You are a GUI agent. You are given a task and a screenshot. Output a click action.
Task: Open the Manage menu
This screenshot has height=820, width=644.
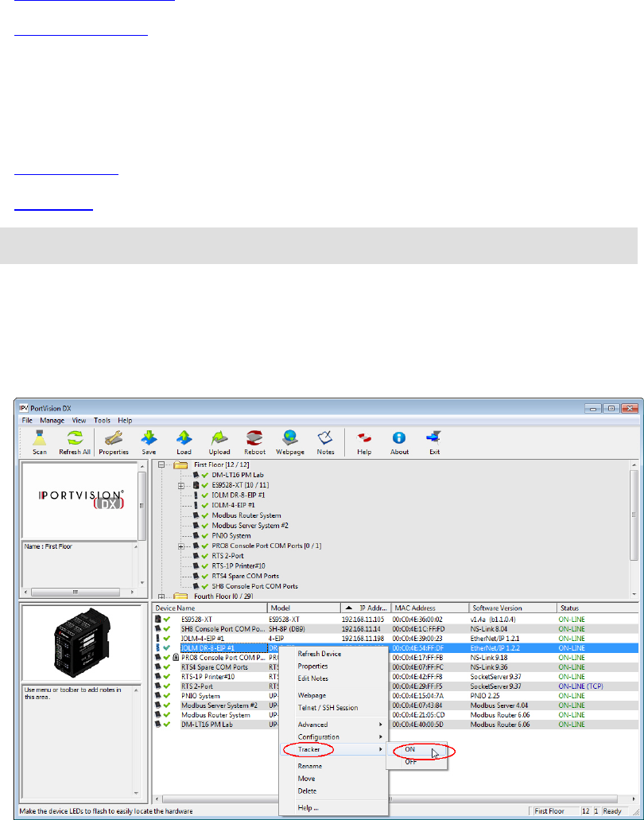tap(52, 421)
